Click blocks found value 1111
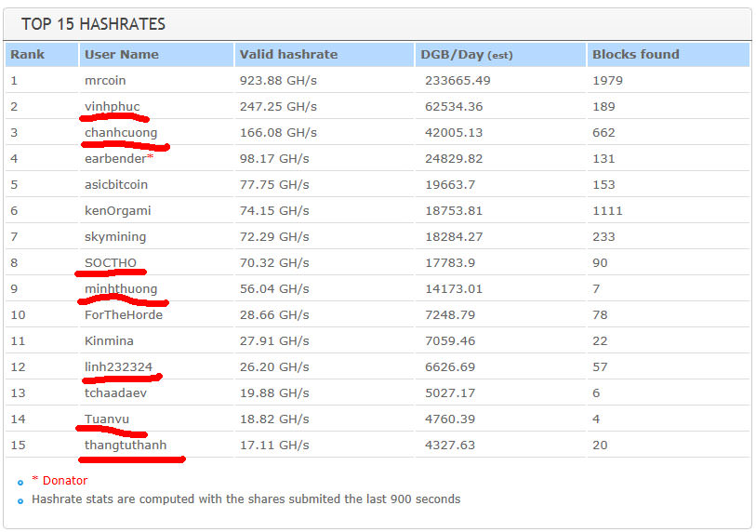 tap(607, 211)
